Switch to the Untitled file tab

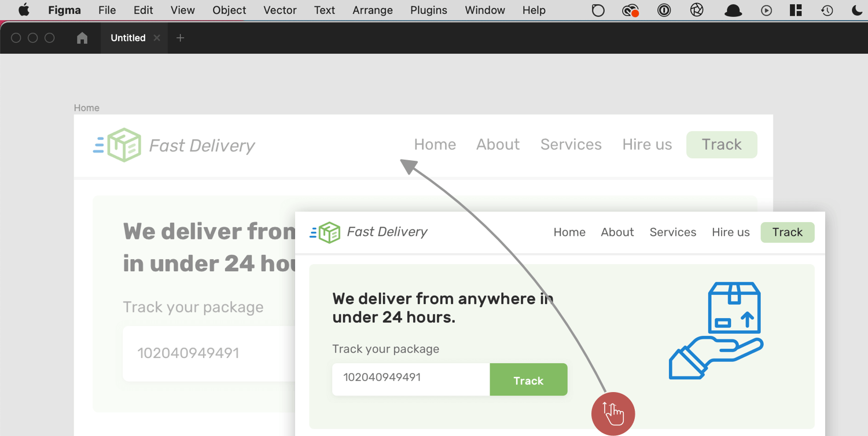pos(128,38)
